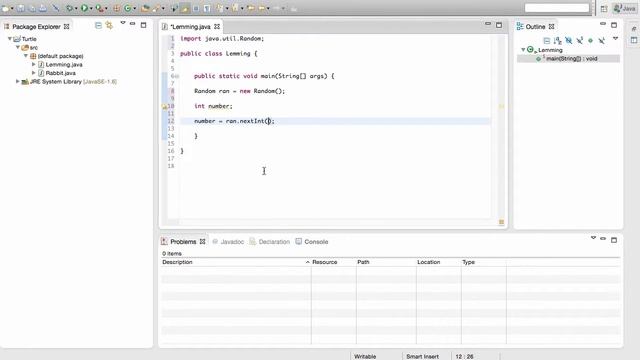
Task: Click the Outline view tab
Action: point(535,27)
